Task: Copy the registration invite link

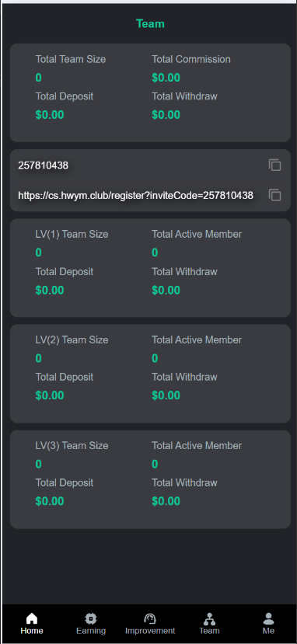Action: [274, 195]
